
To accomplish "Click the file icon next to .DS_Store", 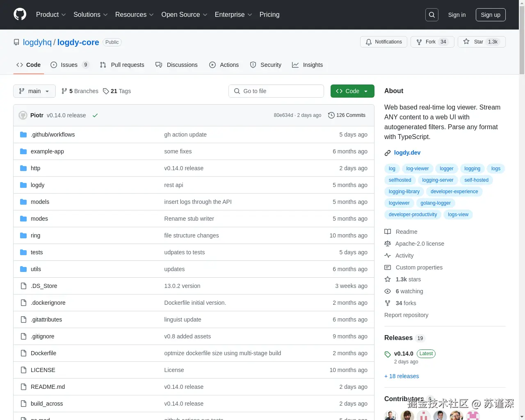I will coord(23,286).
